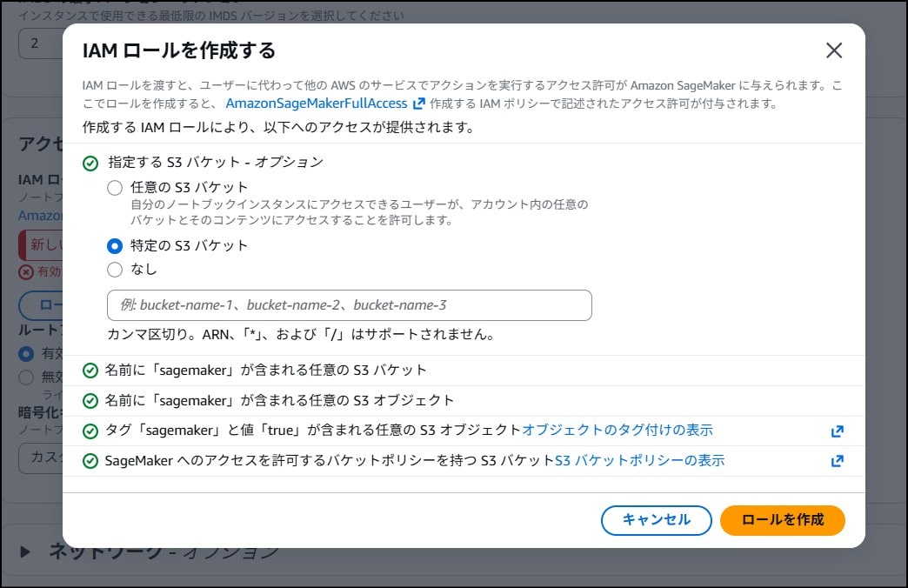
Task: Click the error icon beside 有効 in background
Action: pos(26,271)
